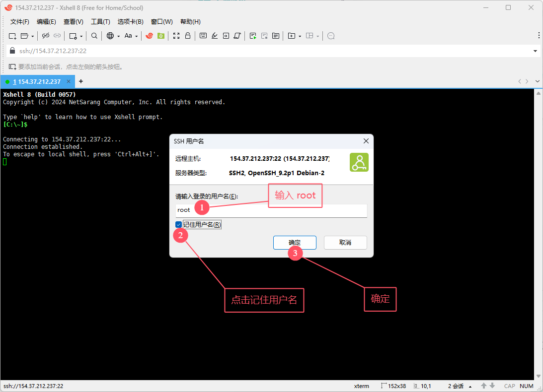
Task: Close the SSH 用户名 dialog
Action: (366, 141)
